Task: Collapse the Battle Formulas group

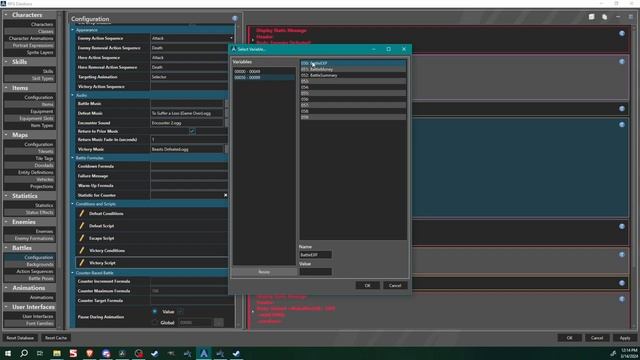Action: pos(73,158)
